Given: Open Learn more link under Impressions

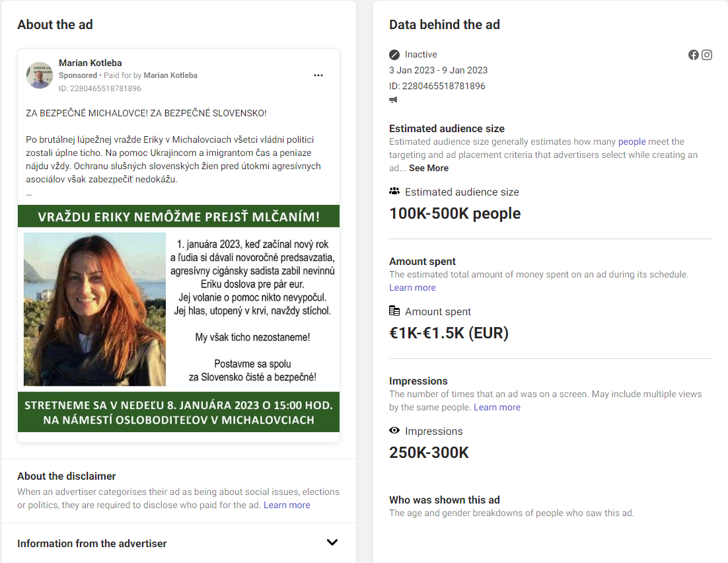Looking at the screenshot, I should (497, 407).
